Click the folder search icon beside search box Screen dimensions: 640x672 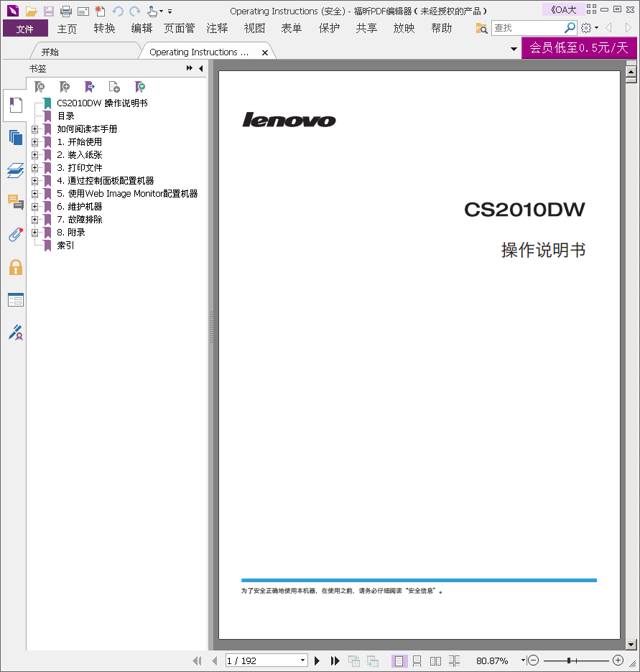481,28
